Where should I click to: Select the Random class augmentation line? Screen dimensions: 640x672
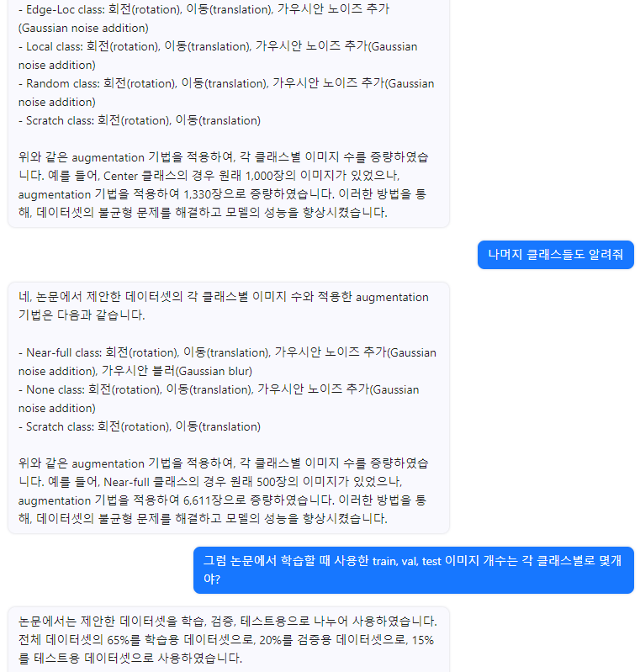pyautogui.click(x=226, y=93)
